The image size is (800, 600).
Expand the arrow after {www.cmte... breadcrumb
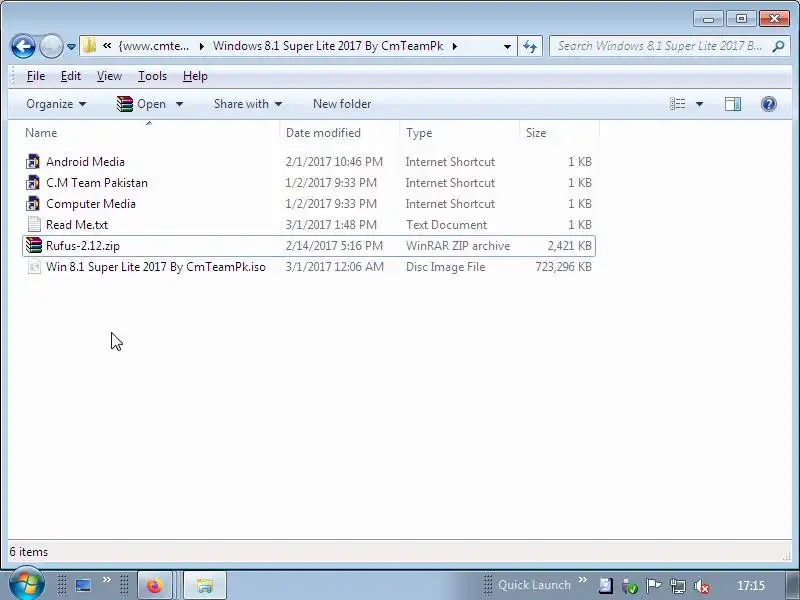click(x=202, y=46)
